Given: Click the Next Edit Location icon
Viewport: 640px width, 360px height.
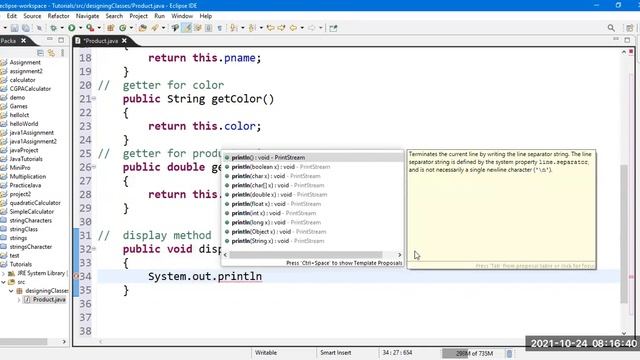Looking at the screenshot, I should click(282, 28).
